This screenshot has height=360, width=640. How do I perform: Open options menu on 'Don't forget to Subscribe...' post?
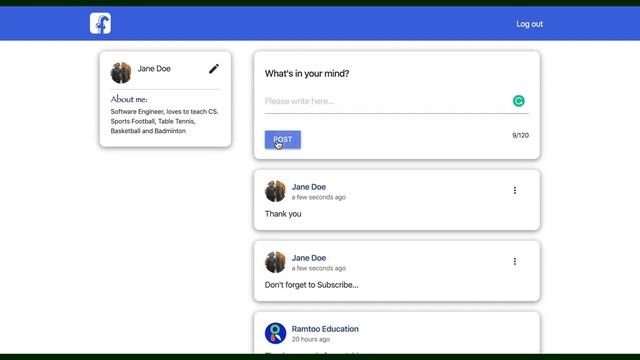(x=515, y=261)
